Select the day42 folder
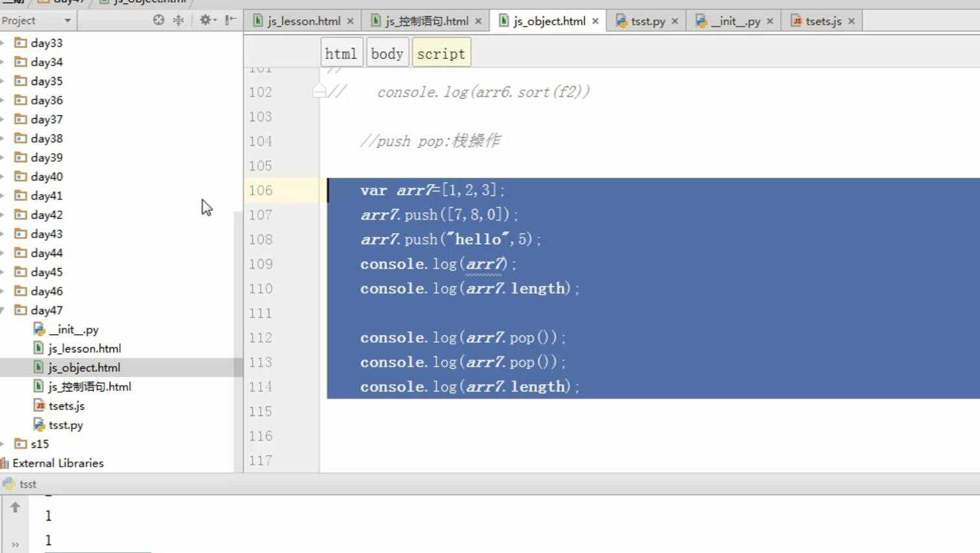 pos(46,215)
